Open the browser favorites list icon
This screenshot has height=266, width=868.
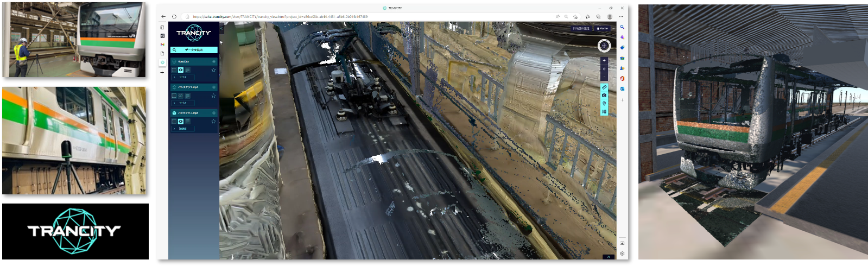587,16
